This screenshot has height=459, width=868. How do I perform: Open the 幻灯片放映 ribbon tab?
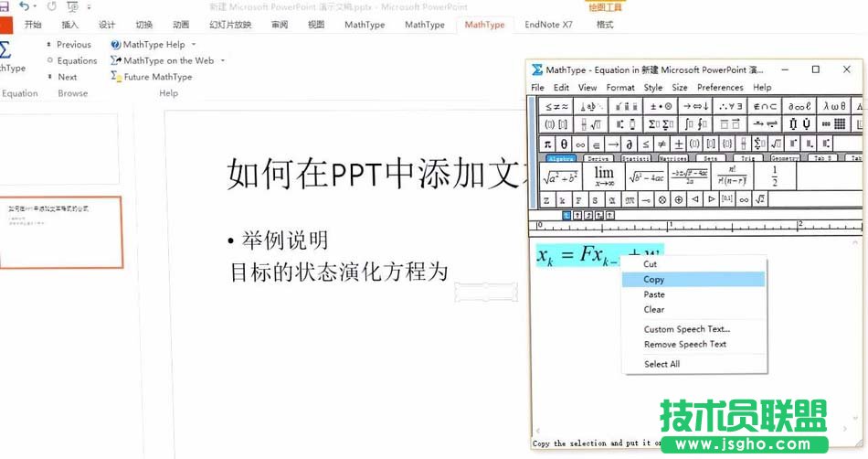[x=230, y=25]
